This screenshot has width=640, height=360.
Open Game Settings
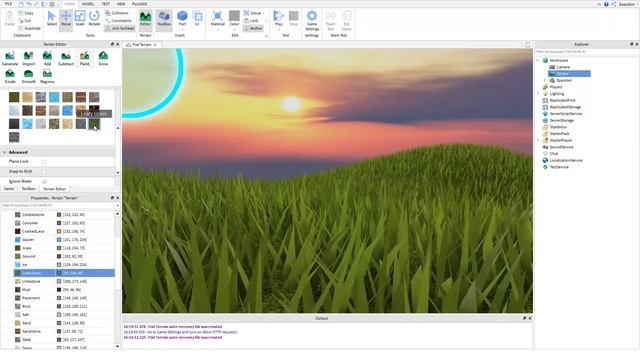point(312,20)
